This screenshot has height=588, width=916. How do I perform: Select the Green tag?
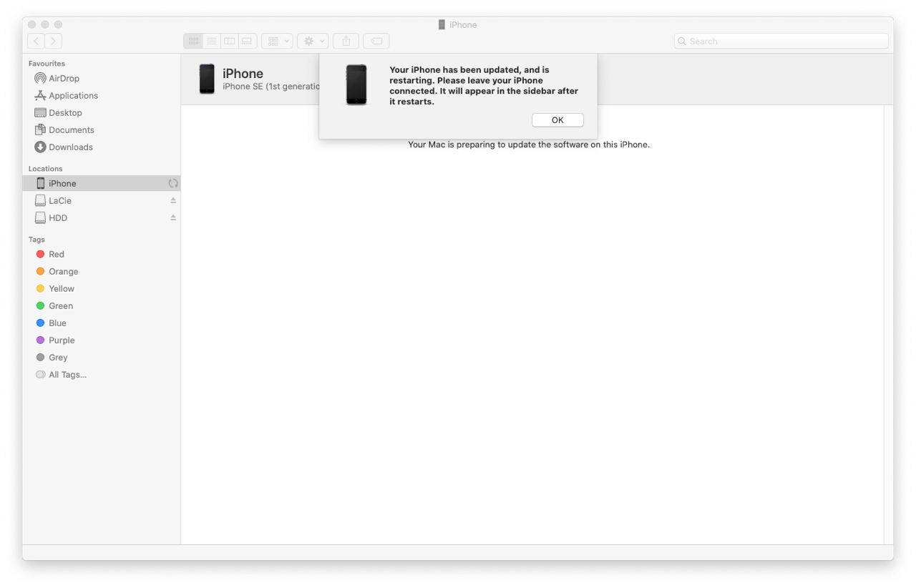tap(101, 305)
